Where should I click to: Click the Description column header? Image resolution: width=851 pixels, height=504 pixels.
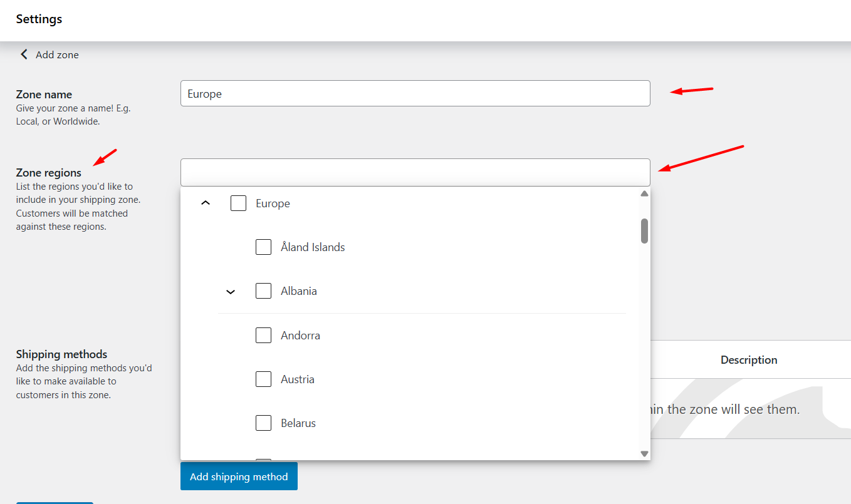coord(749,360)
